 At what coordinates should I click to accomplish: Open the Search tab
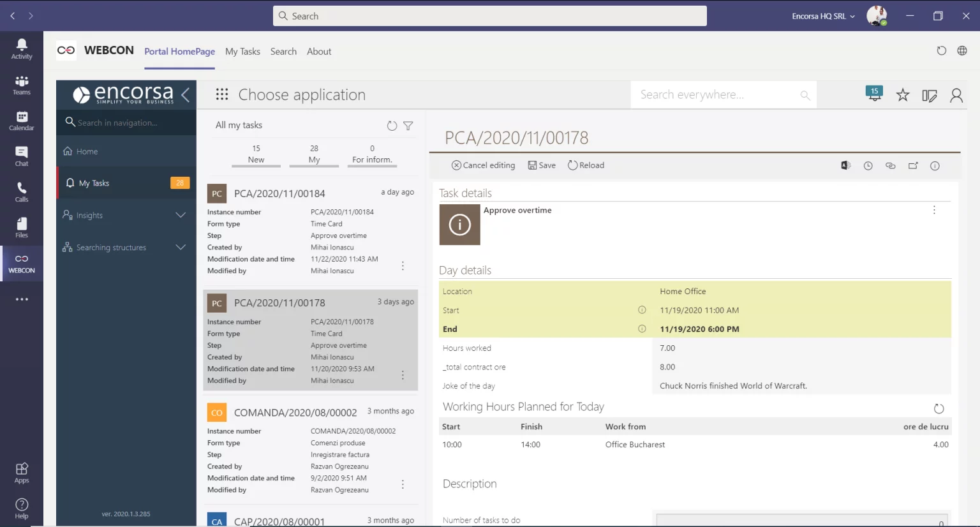point(283,52)
